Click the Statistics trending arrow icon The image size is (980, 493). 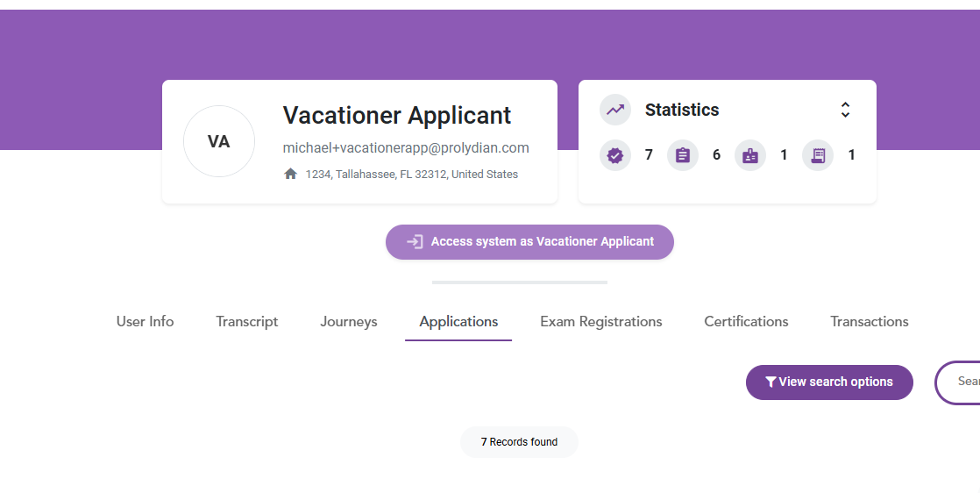click(x=615, y=111)
